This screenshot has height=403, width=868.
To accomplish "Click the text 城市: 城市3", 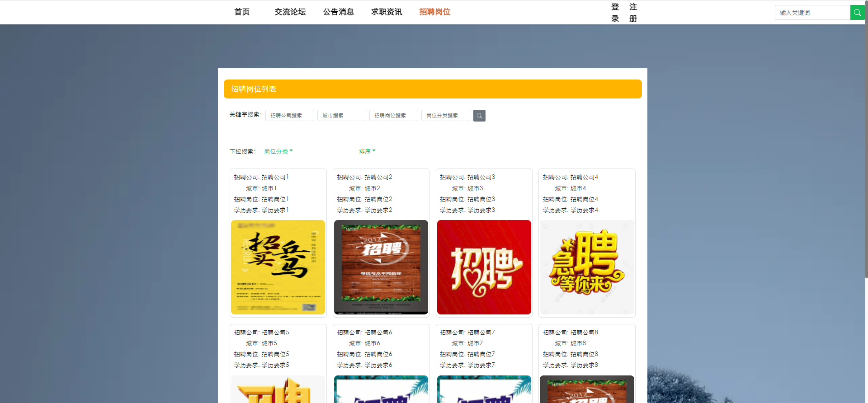I will [x=467, y=188].
